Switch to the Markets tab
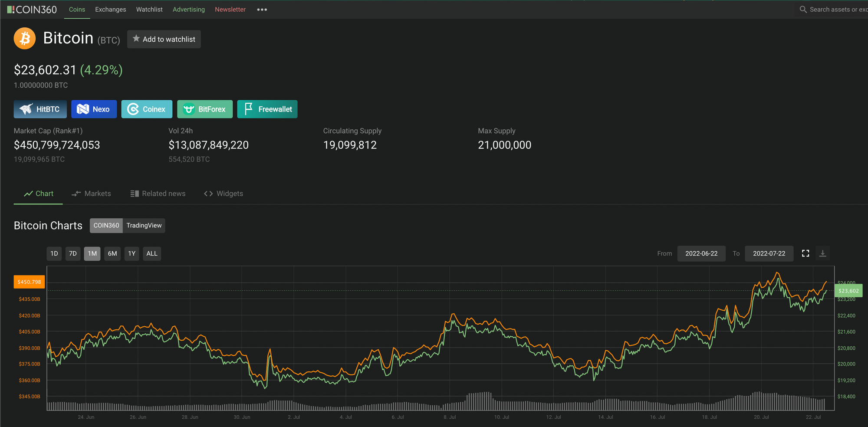 coord(91,194)
